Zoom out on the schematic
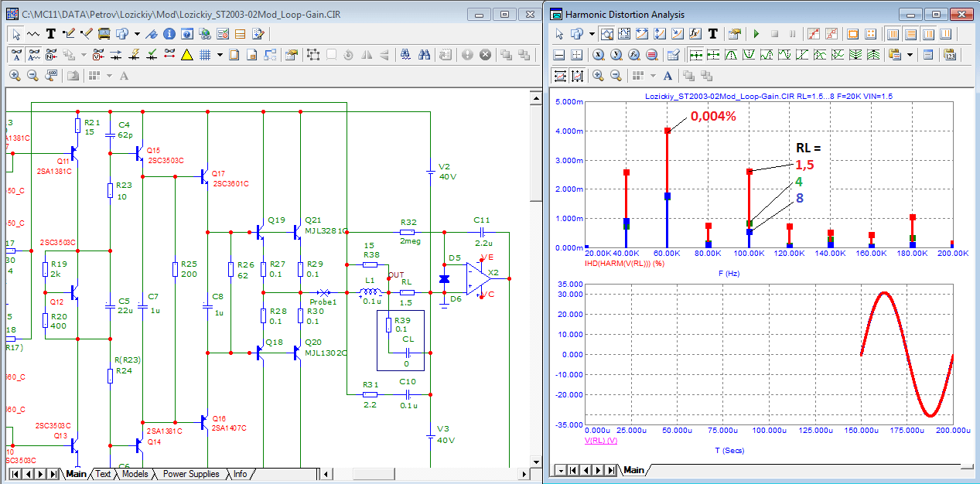The image size is (980, 484). [x=33, y=76]
